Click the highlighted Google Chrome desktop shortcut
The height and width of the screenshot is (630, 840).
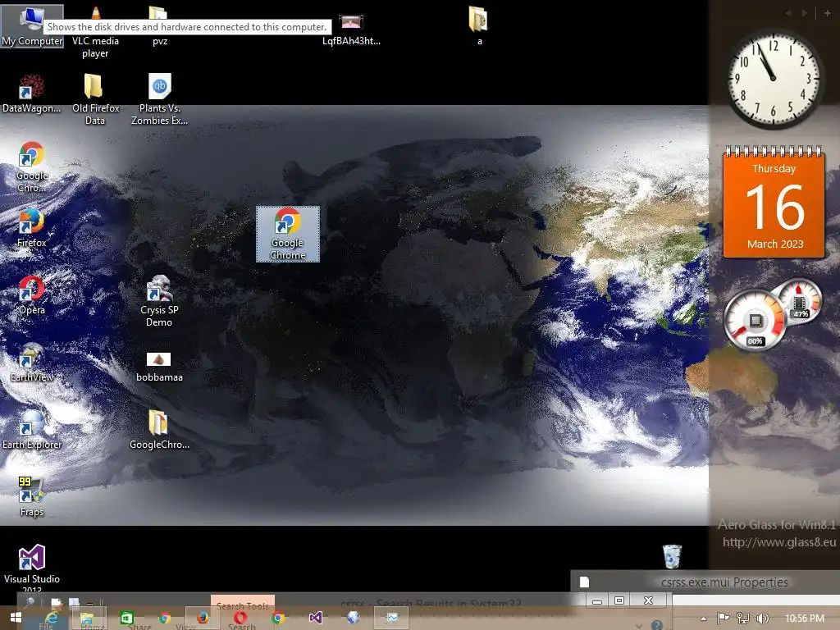[x=288, y=234]
